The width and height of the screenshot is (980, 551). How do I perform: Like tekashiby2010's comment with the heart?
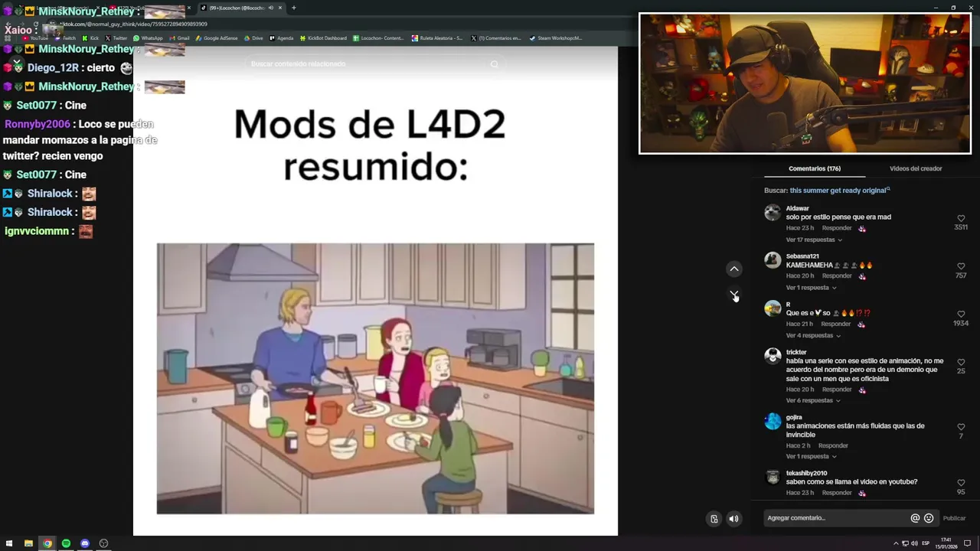tap(961, 483)
